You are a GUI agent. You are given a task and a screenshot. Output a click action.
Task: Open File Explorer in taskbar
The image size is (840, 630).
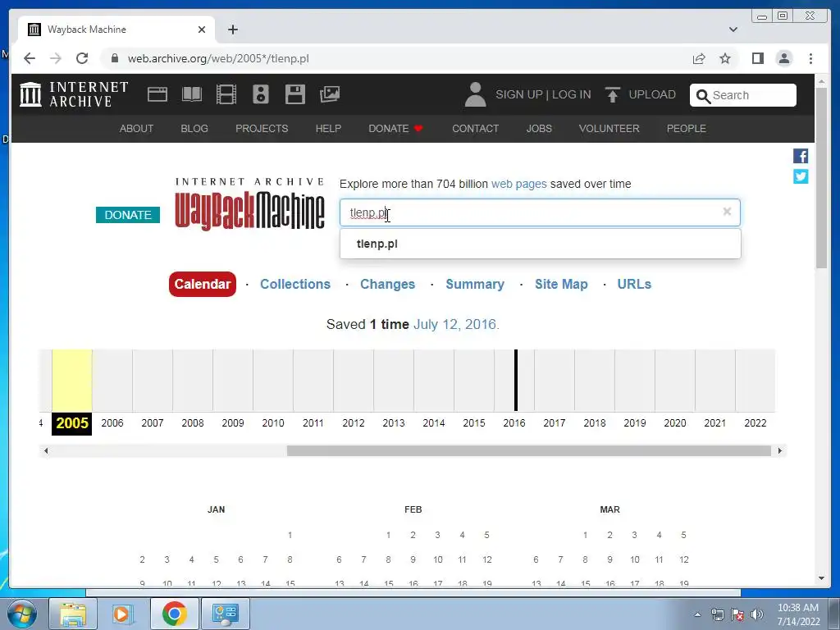point(73,614)
